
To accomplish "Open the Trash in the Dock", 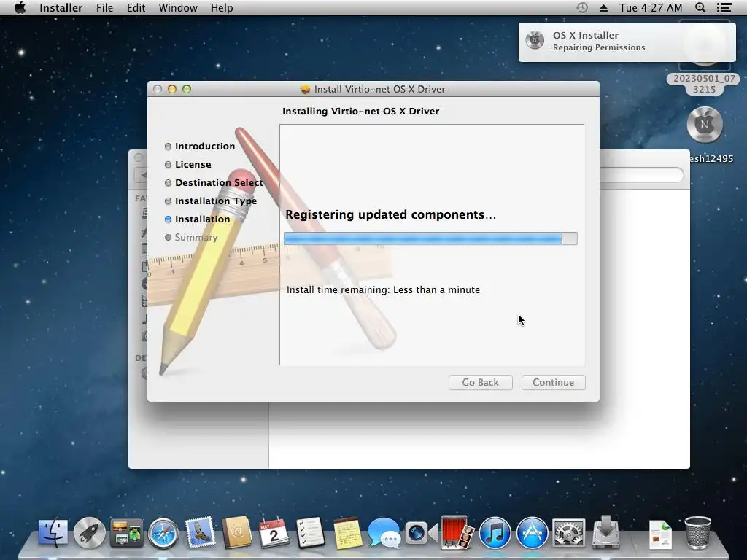I will 697,533.
